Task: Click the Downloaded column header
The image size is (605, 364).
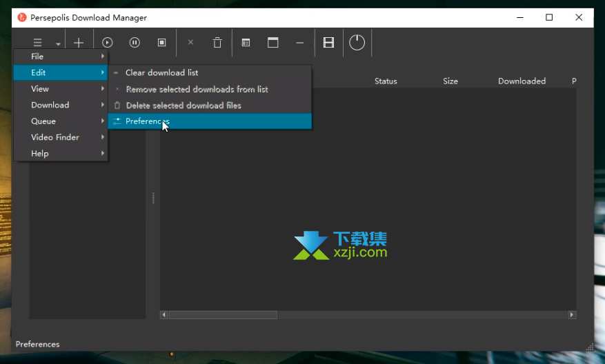Action: (x=522, y=81)
